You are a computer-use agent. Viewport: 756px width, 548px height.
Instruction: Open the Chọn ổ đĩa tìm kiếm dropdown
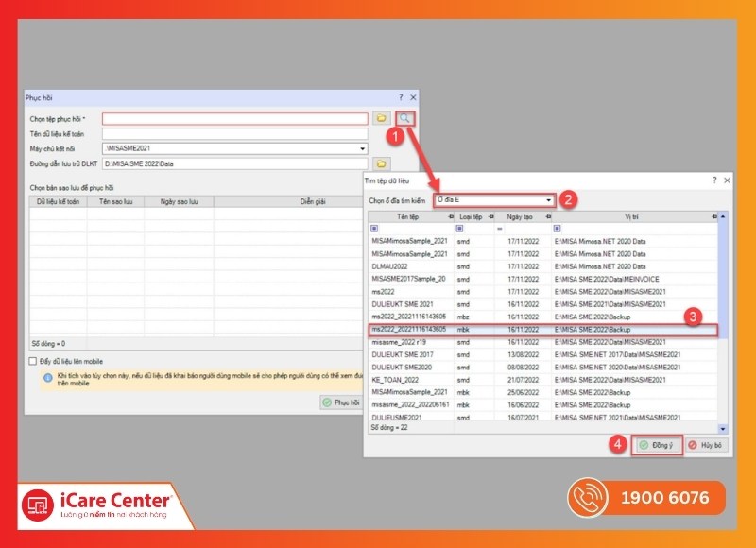(x=549, y=200)
